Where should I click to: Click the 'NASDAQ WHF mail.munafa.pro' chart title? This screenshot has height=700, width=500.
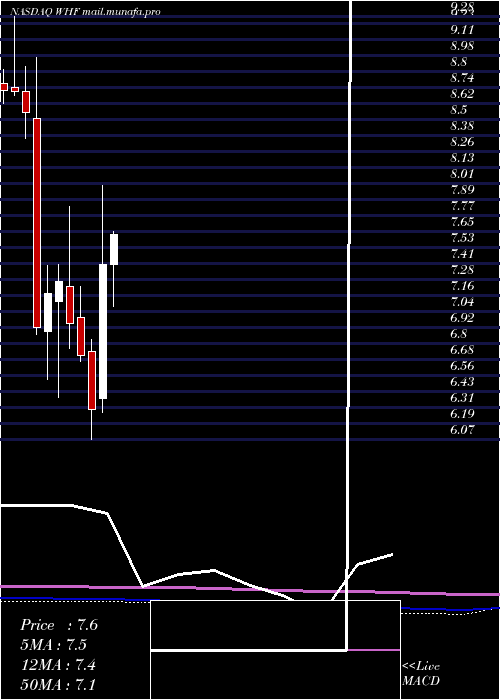click(x=85, y=12)
